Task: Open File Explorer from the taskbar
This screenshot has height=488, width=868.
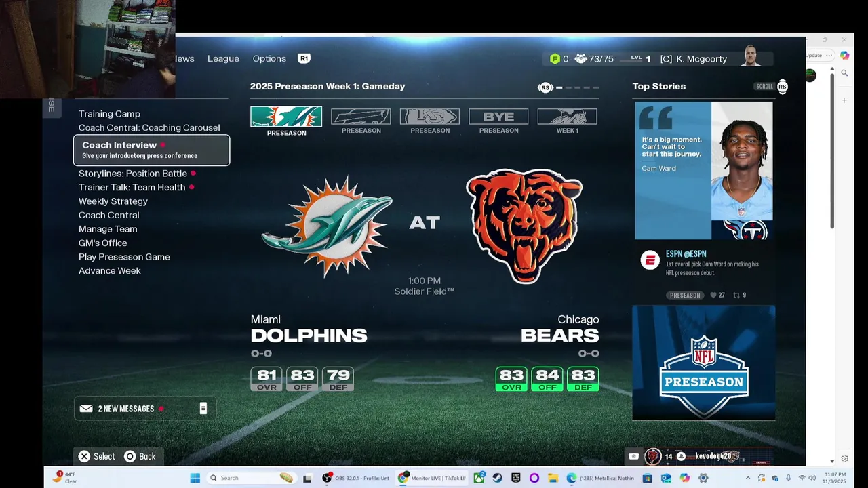Action: coord(553,478)
